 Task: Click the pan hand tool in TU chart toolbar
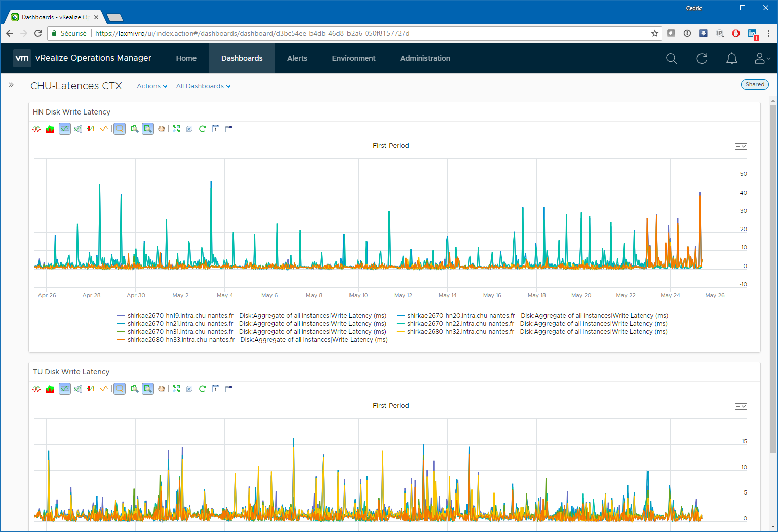tap(162, 389)
